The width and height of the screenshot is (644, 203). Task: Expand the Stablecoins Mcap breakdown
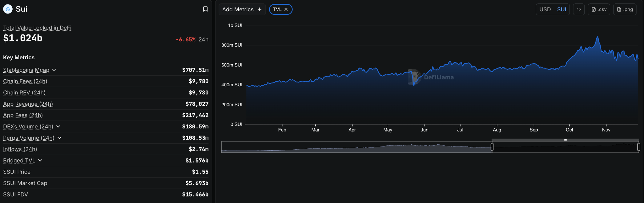(54, 70)
